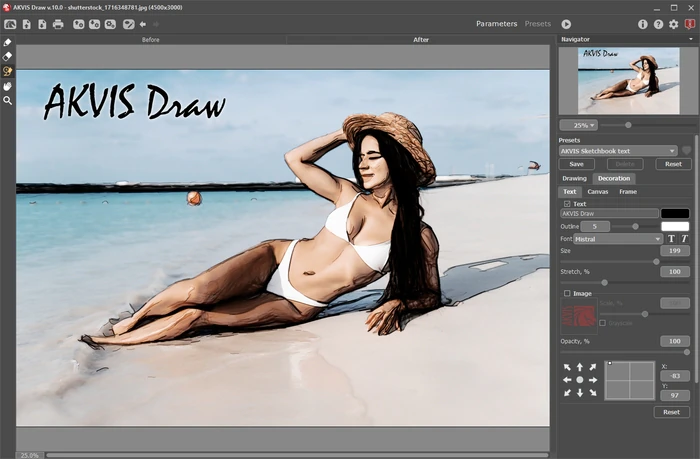Screen dimensions: 700x459
Task: Uncheck the Text checkbox
Action: point(567,204)
